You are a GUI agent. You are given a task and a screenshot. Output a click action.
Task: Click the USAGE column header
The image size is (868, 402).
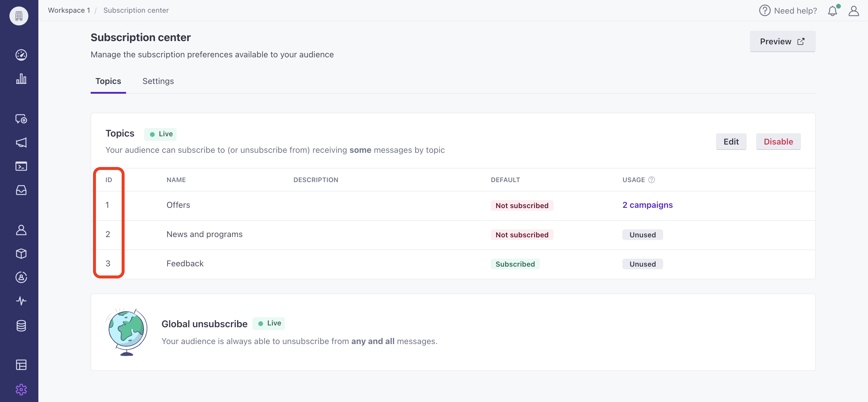pyautogui.click(x=634, y=180)
